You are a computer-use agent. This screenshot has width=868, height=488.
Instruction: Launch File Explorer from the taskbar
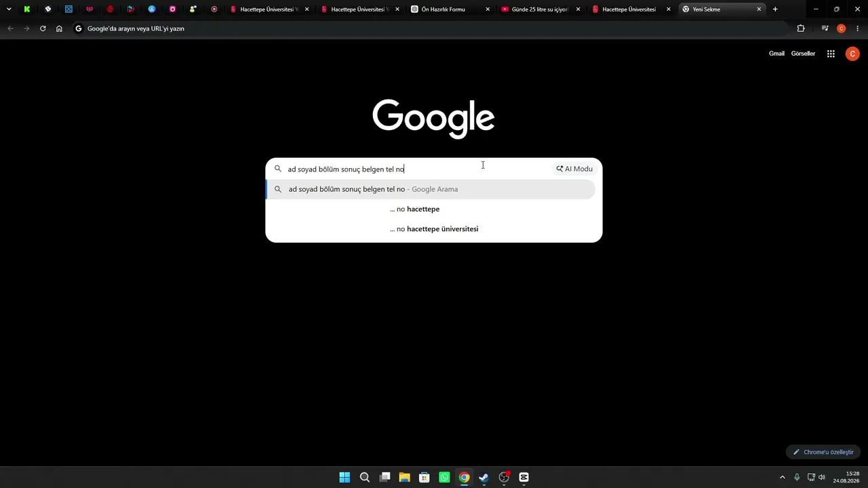click(x=404, y=477)
